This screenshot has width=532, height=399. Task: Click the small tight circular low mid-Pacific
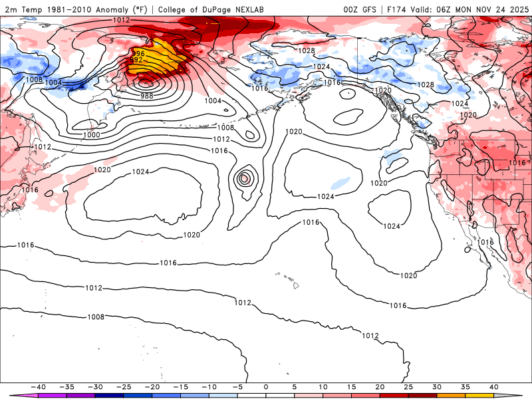245,178
